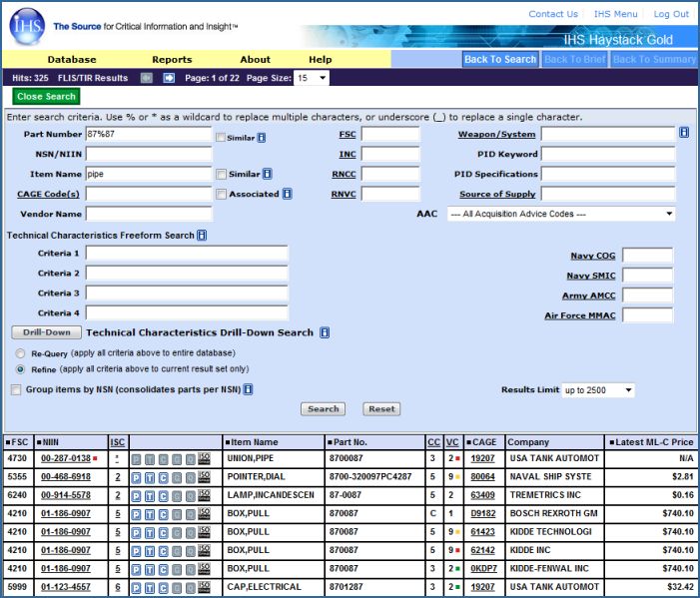Open ISO icon in LAMP,INCANDESCEN row
The height and width of the screenshot is (598, 700).
204,495
